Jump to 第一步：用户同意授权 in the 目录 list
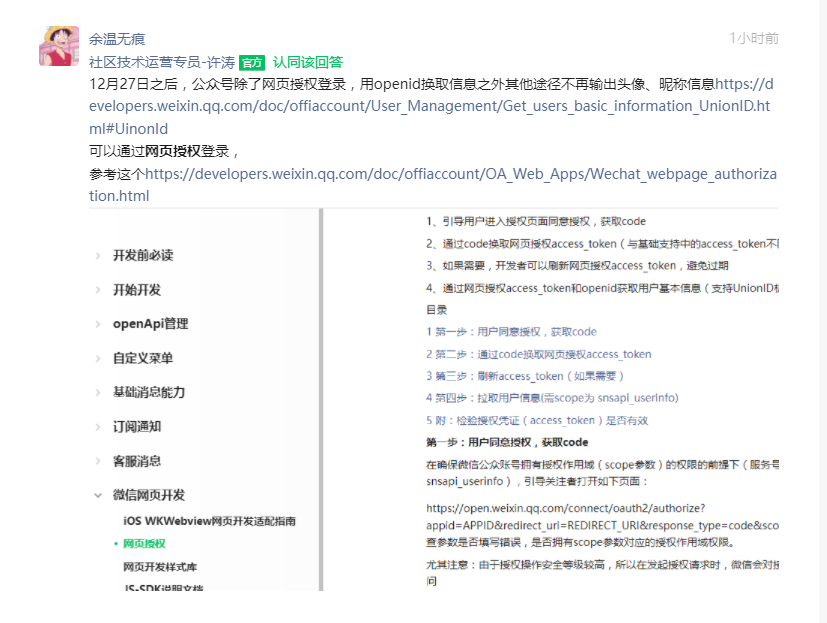 pyautogui.click(x=511, y=332)
